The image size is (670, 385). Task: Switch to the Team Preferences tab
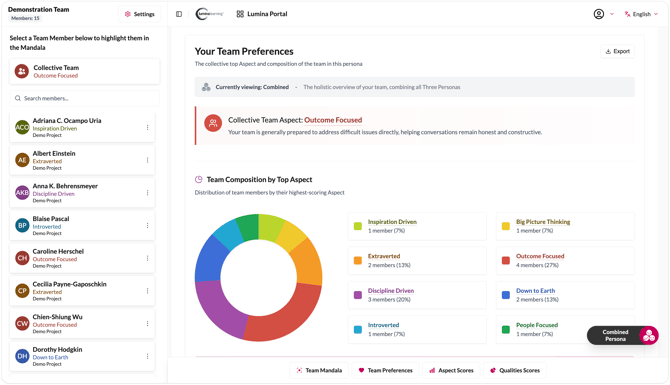pos(385,370)
